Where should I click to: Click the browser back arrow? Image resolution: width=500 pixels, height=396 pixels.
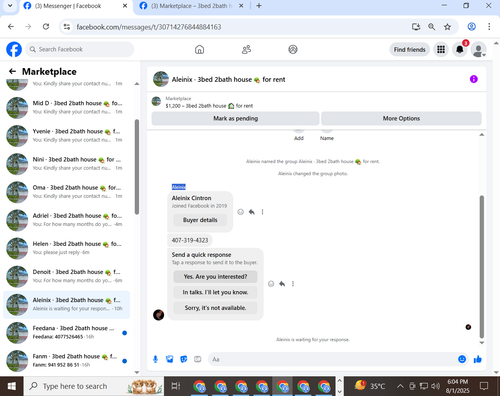point(11,27)
